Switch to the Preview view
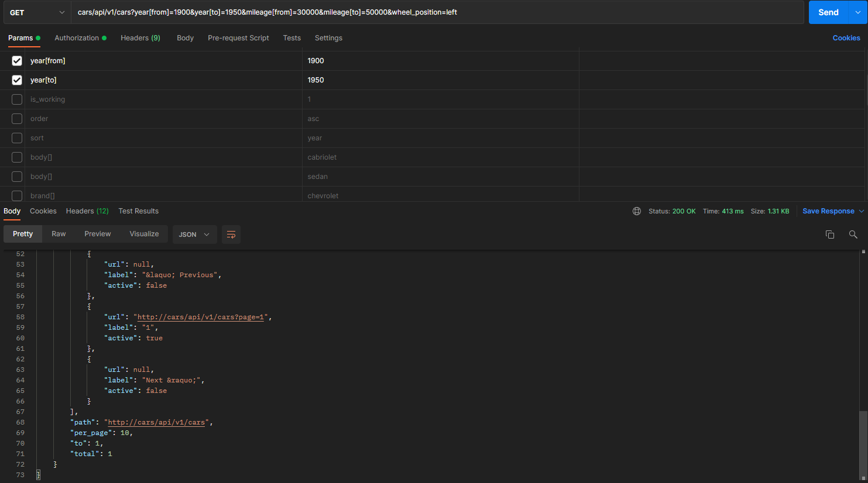Image resolution: width=868 pixels, height=483 pixels. 98,234
